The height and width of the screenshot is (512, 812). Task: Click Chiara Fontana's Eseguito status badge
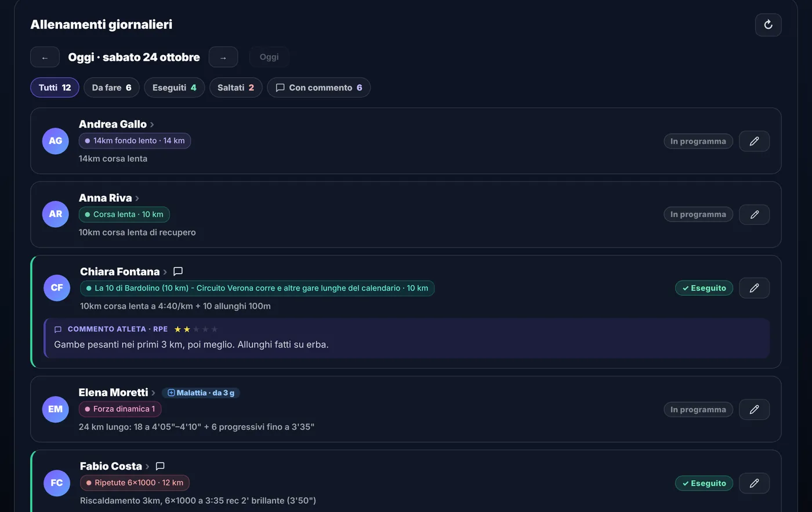pos(704,288)
